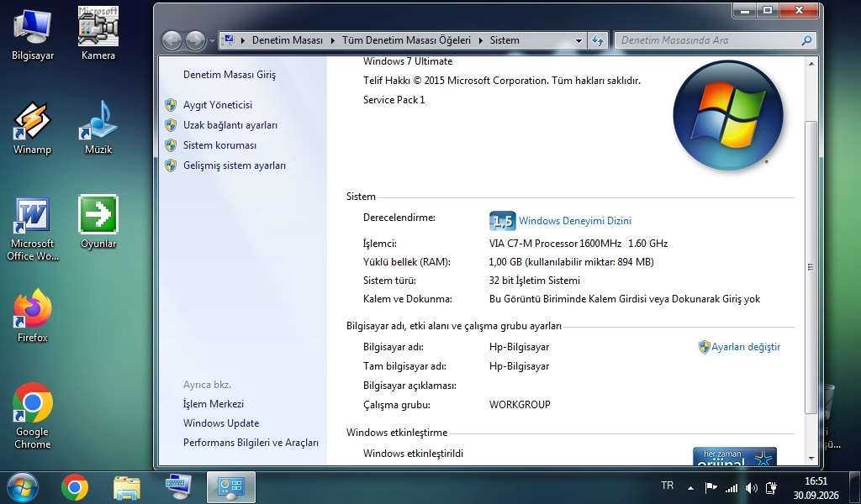
Task: Select Sistem breadcrumb segment
Action: [x=504, y=40]
